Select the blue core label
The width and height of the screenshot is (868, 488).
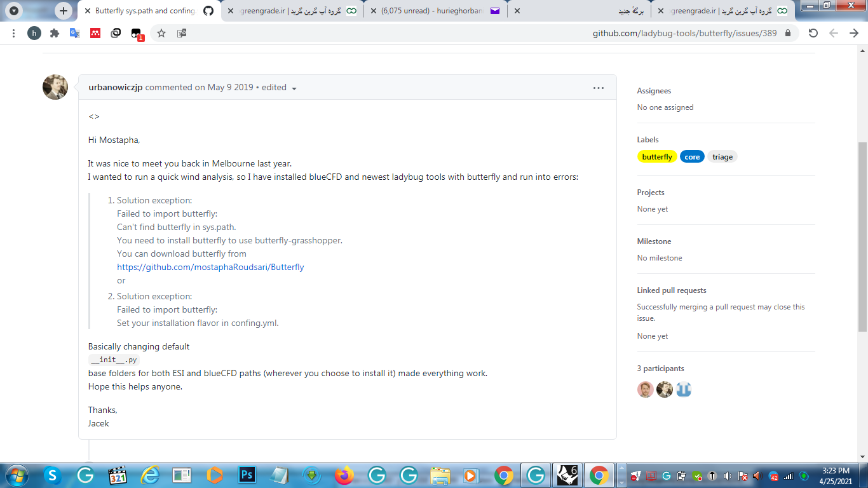coord(692,157)
